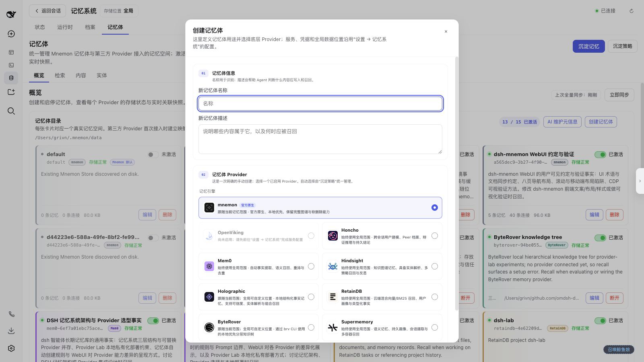
Task: Open the 检索 sub-tab
Action: [x=60, y=75]
